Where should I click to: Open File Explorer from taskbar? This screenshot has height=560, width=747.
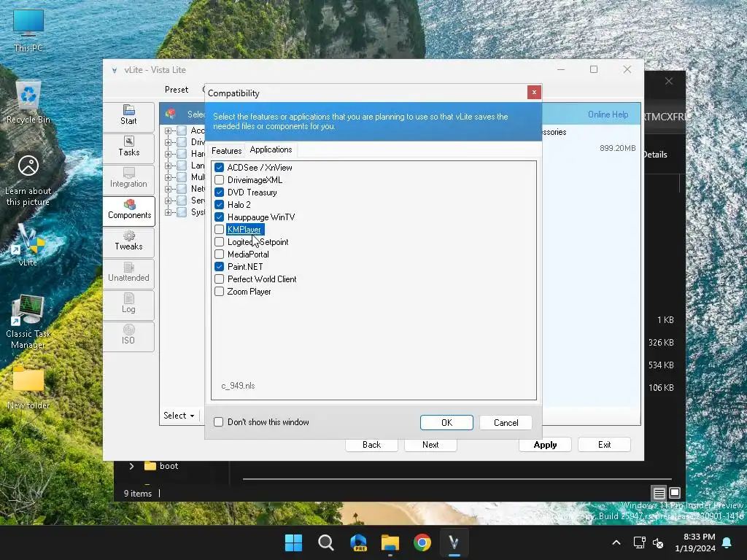(390, 542)
